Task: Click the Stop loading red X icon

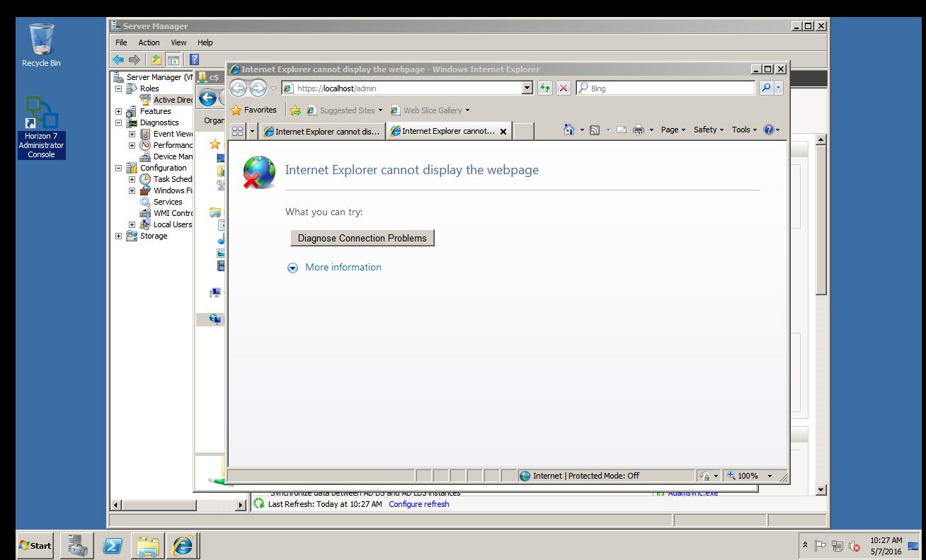Action: pyautogui.click(x=564, y=88)
